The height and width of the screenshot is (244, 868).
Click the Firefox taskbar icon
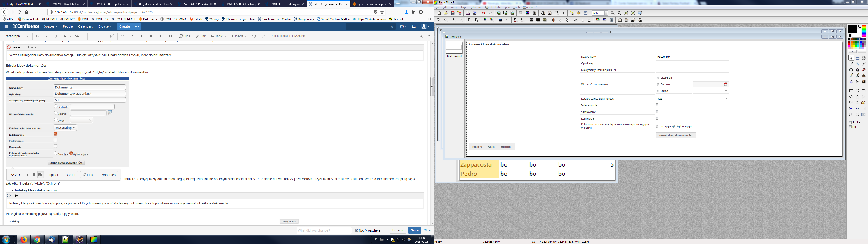tap(24, 239)
